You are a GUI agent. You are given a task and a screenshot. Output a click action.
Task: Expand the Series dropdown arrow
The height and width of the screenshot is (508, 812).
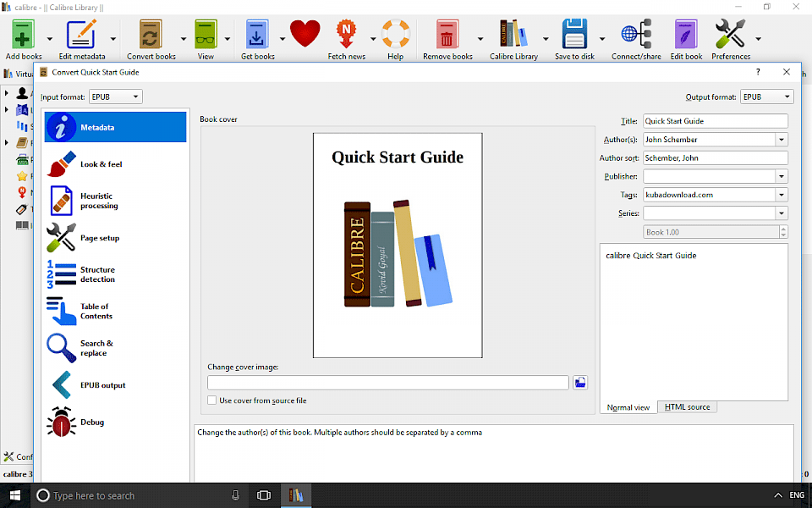782,213
